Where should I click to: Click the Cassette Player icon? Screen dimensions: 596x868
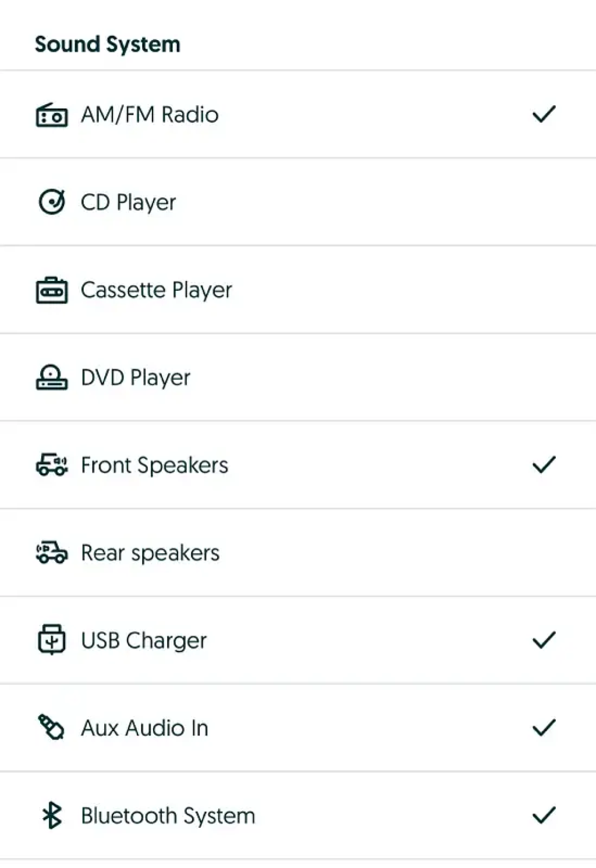coord(52,290)
